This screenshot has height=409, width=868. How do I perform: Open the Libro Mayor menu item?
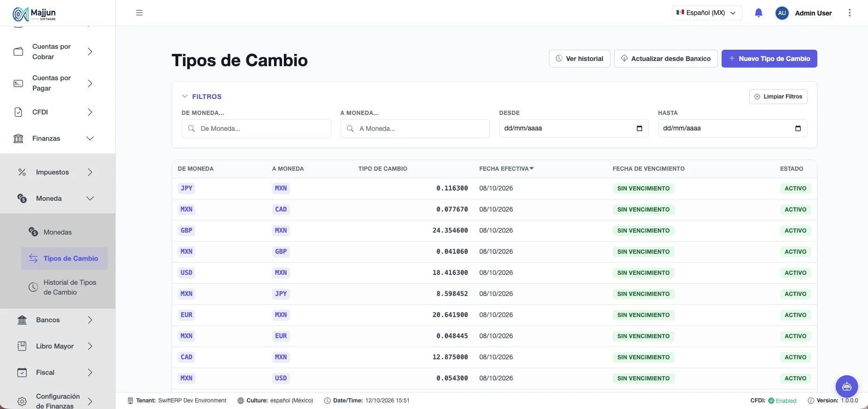click(55, 346)
